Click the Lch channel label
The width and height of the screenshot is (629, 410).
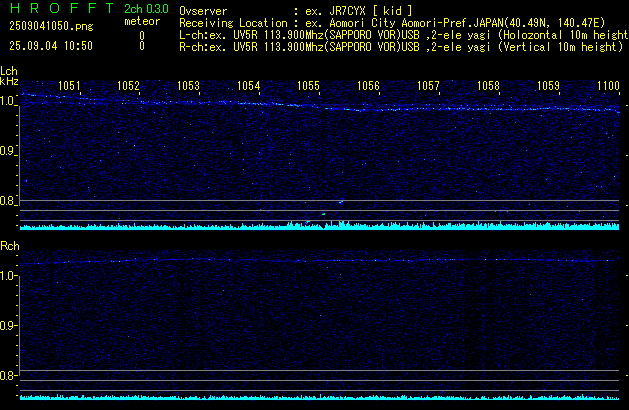click(x=9, y=71)
